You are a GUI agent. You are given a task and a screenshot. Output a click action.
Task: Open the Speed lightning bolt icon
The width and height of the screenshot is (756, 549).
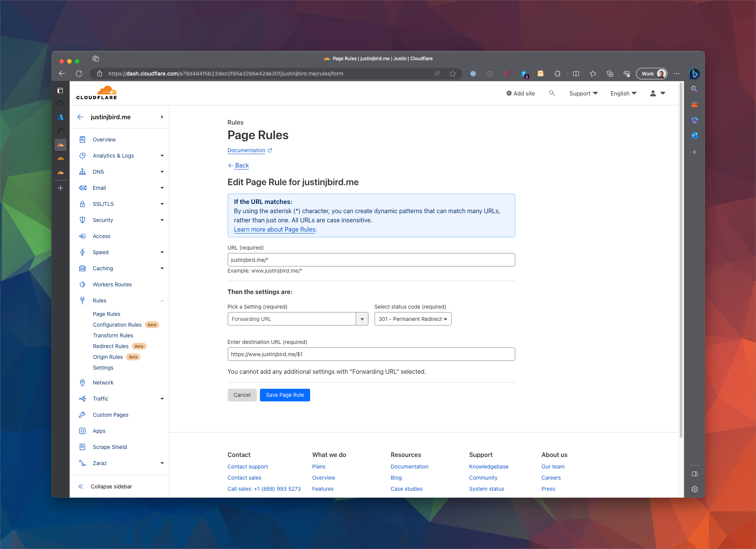coord(82,252)
